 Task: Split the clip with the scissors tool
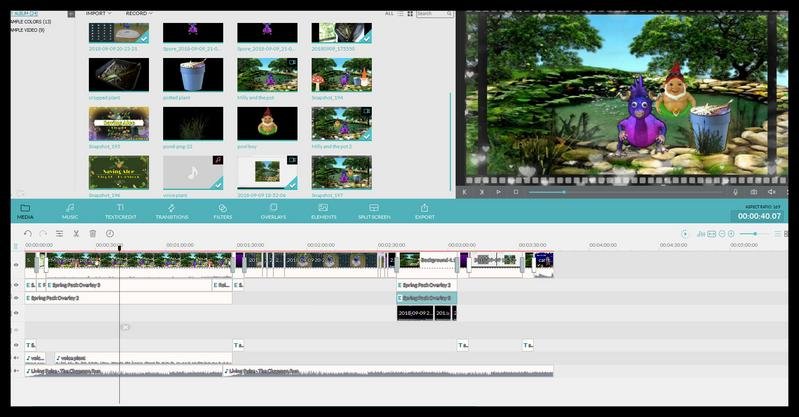[x=76, y=233]
